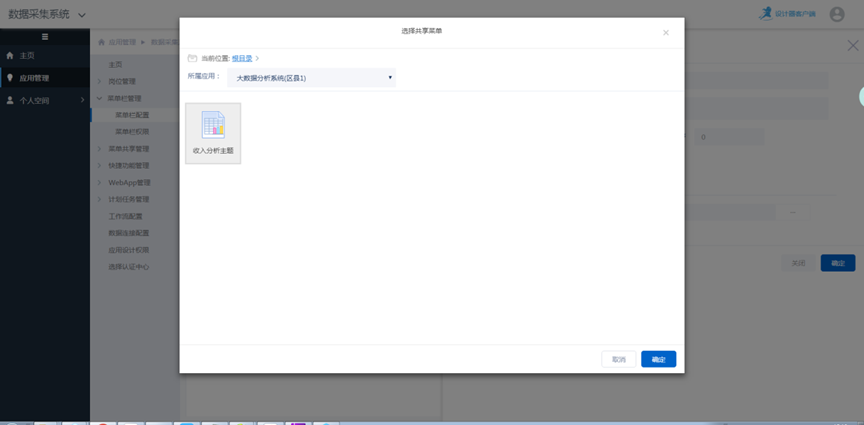The image size is (864, 425).
Task: Select 菜单栏权限 in the tree
Action: (132, 132)
